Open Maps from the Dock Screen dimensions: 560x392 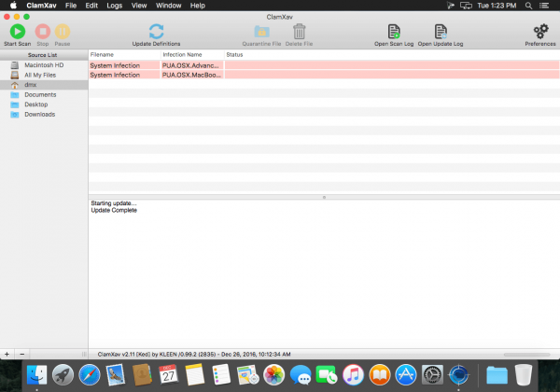pos(247,374)
